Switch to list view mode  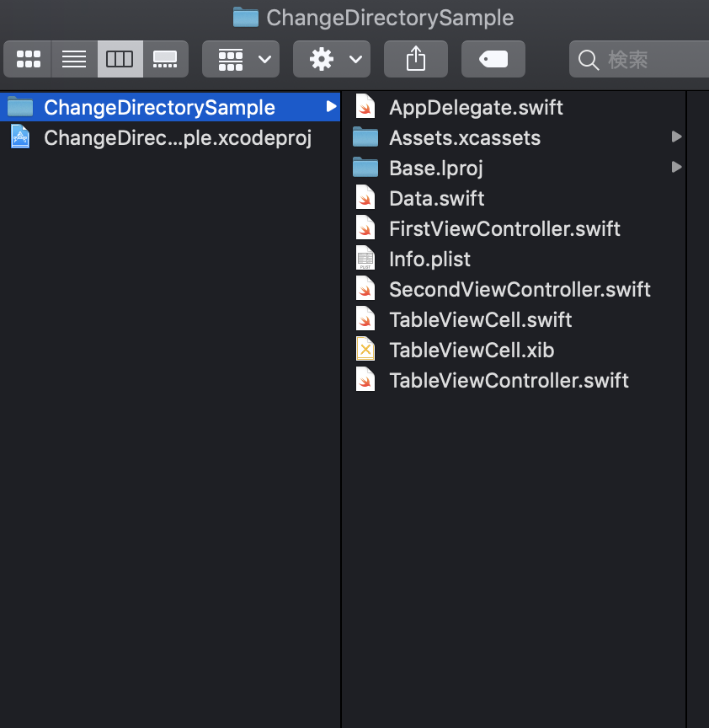74,59
